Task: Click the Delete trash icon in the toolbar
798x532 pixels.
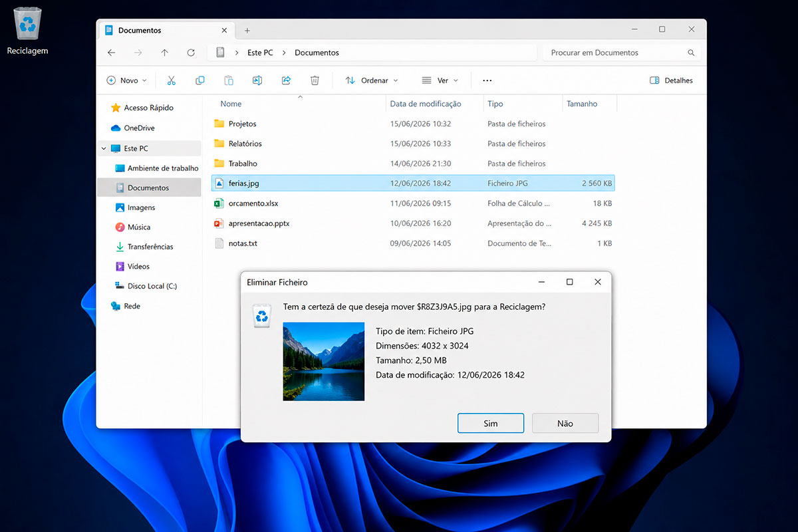Action: [315, 80]
